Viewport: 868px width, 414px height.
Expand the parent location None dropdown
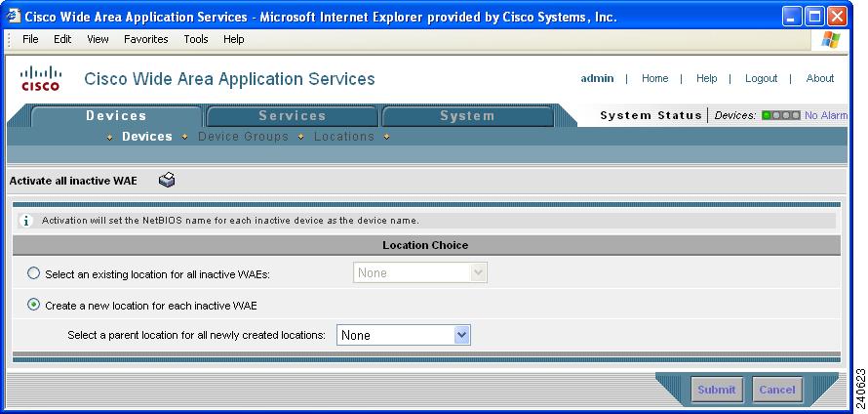404,335
